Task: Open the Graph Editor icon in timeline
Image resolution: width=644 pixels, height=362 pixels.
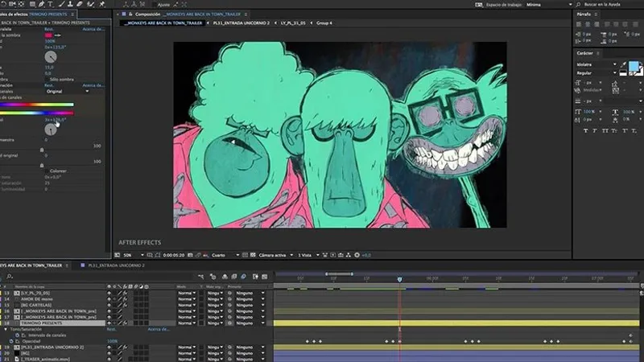Action: pos(265,277)
